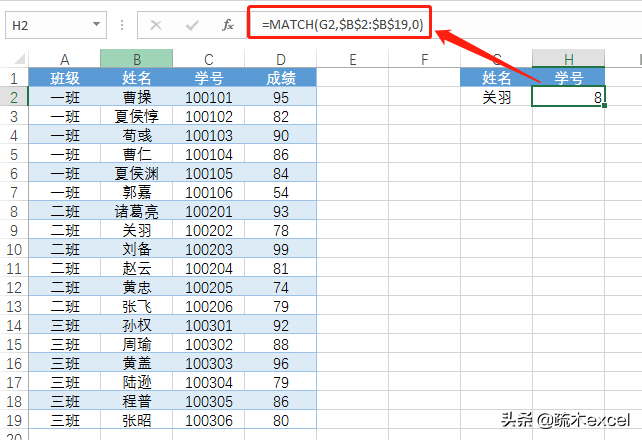642x440 pixels.
Task: Click name cell 诸葛亮
Action: (x=137, y=212)
